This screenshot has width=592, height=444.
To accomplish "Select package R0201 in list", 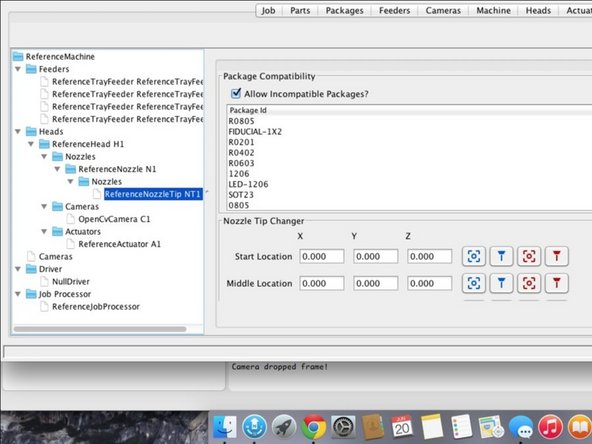I will [x=409, y=142].
